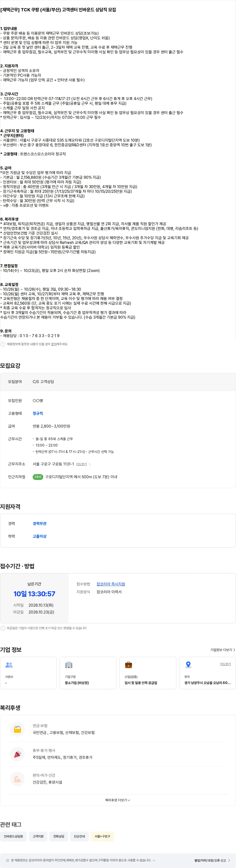Click the 경기 남양주시 오남읍 location text
The width and height of the screenshot is (236, 868).
[x=207, y=683]
